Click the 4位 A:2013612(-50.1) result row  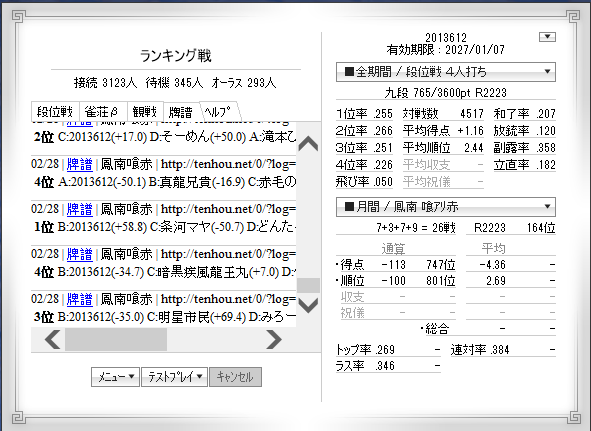point(165,182)
